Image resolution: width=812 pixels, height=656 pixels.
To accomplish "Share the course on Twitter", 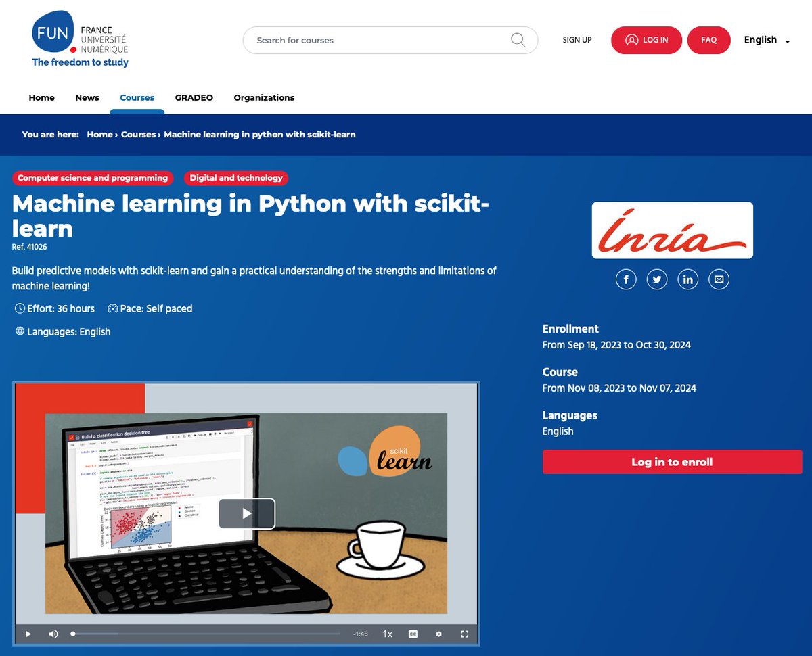I will pyautogui.click(x=657, y=279).
